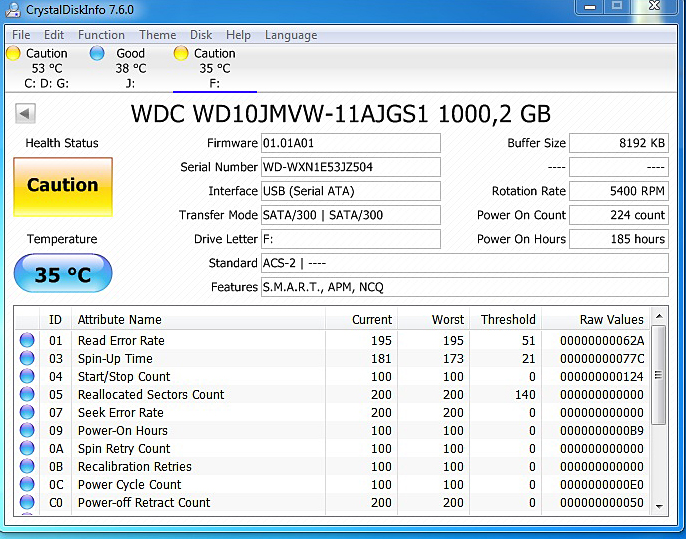Select the Seek Error Rate row
This screenshot has width=686, height=539.
(332, 412)
